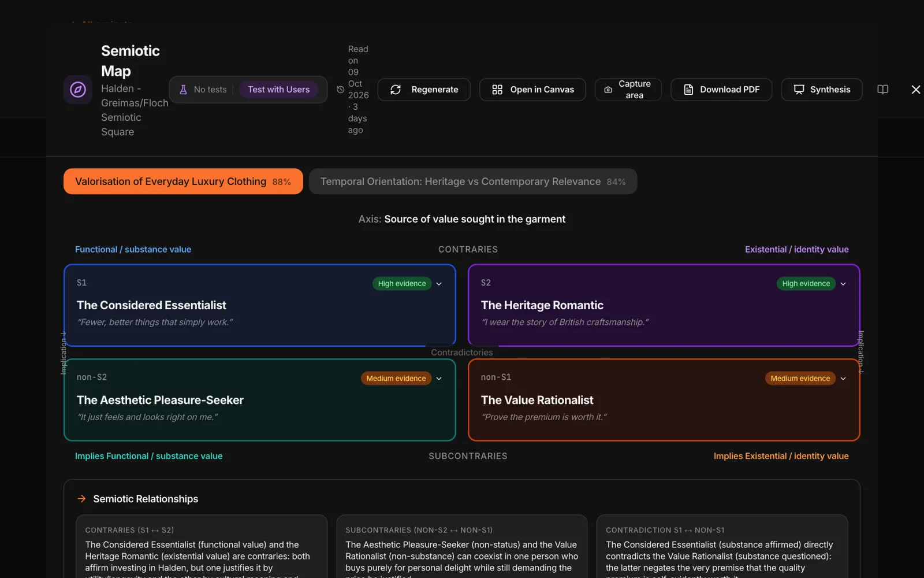Click the CONTRADICTION S1 ↔ NON-S1 card
This screenshot has height=578, width=924.
(722, 547)
